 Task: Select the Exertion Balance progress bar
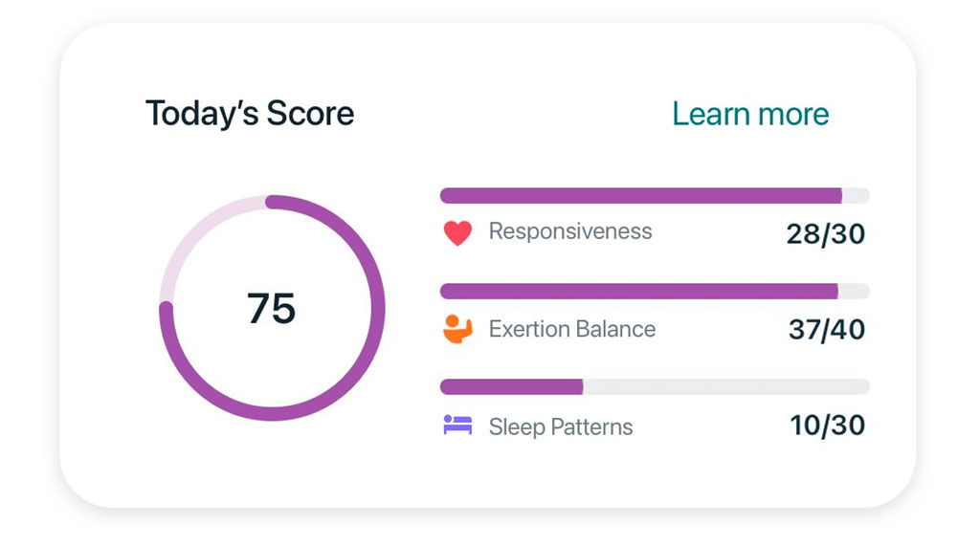(637, 292)
